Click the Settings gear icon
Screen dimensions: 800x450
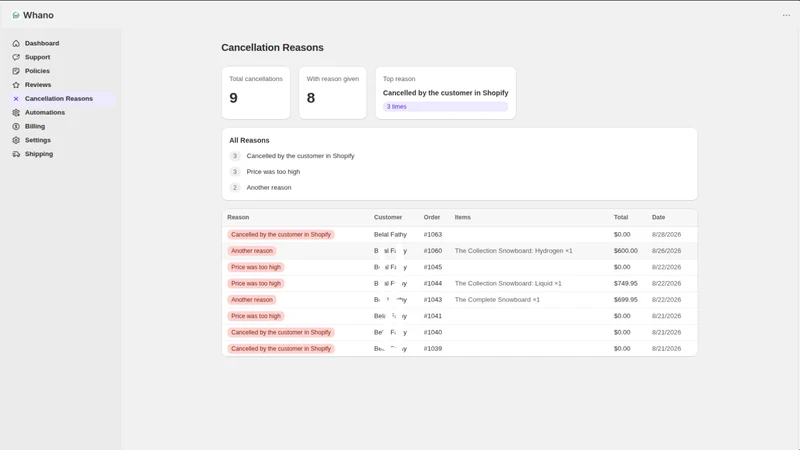tap(16, 140)
